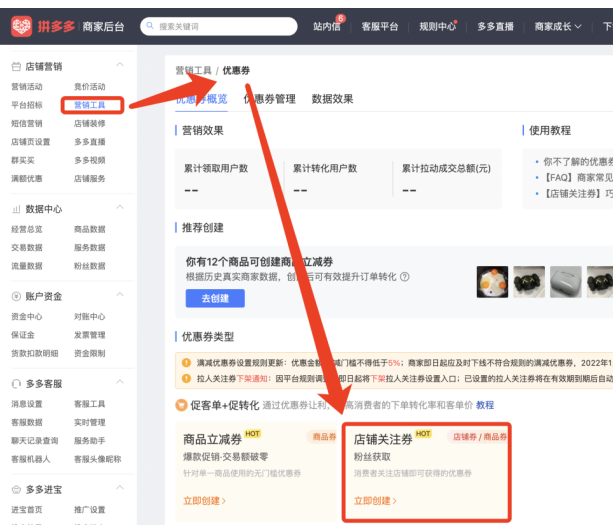Screen dimensions: 613x525
Task: Open 多多视频 in the sidebar
Action: pos(90,160)
